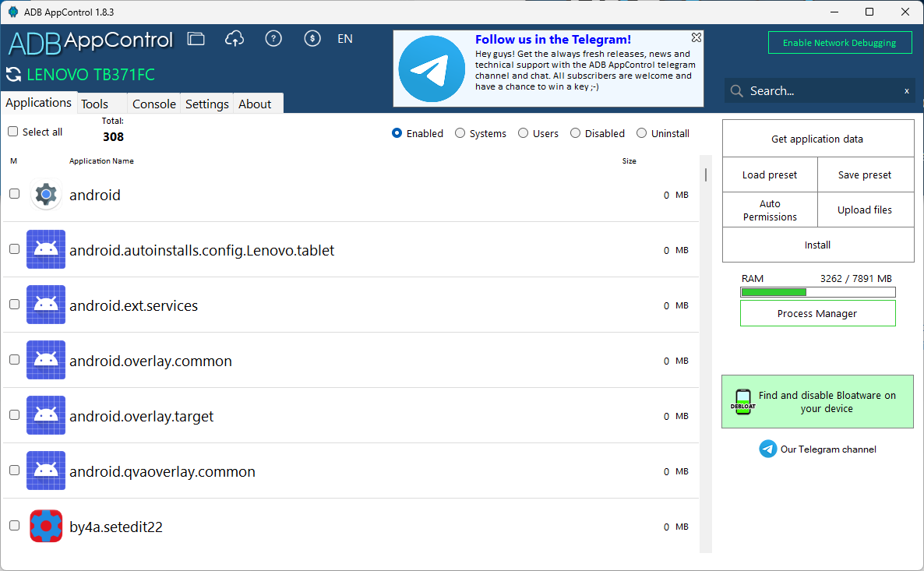The image size is (924, 571).
Task: Click the dollar donate icon
Action: [x=312, y=39]
